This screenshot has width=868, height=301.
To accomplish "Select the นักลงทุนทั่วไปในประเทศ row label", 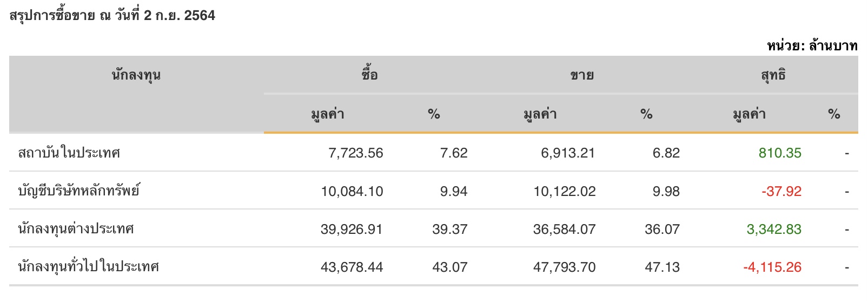I will (88, 266).
